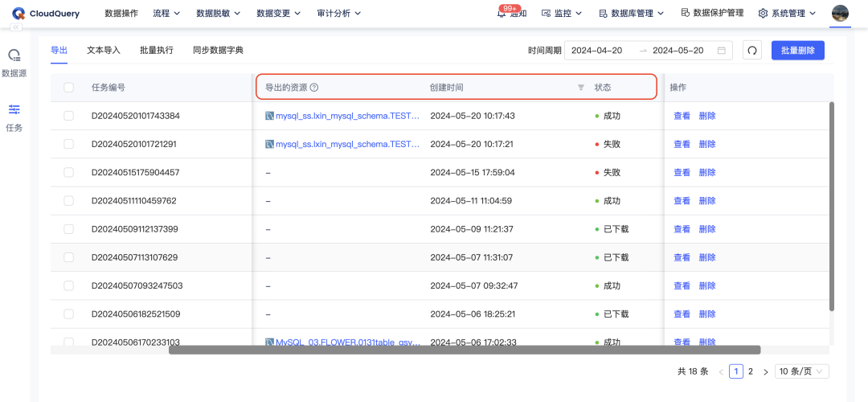Viewport: 868px width, 402px height.
Task: Open the calendar icon in date range
Action: (721, 51)
